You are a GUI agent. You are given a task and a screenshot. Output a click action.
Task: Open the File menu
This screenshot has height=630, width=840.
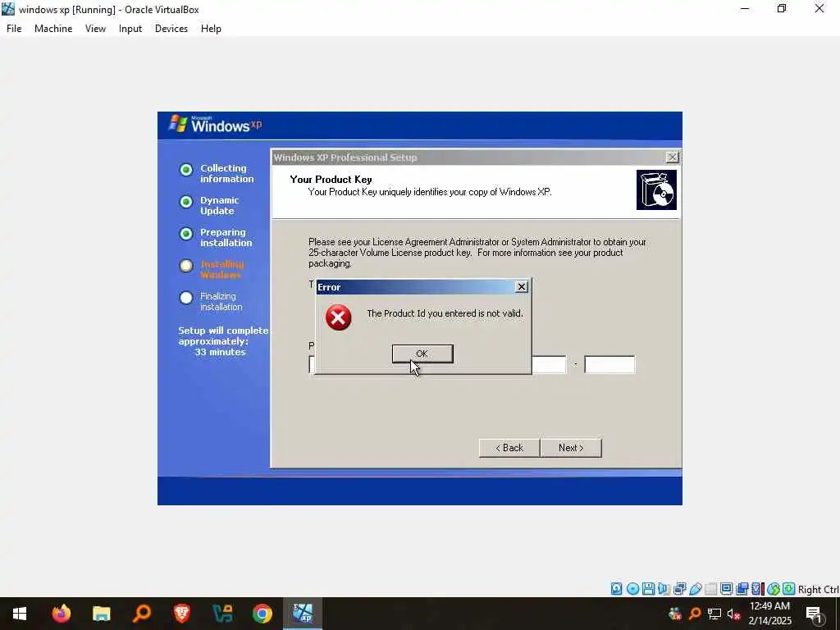point(14,29)
